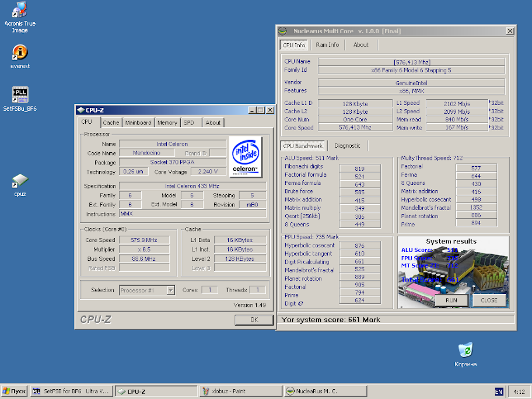Screen dimensions: 532x399
Task: Click the Nuclearus title bar icon
Action: pyautogui.click(x=283, y=30)
